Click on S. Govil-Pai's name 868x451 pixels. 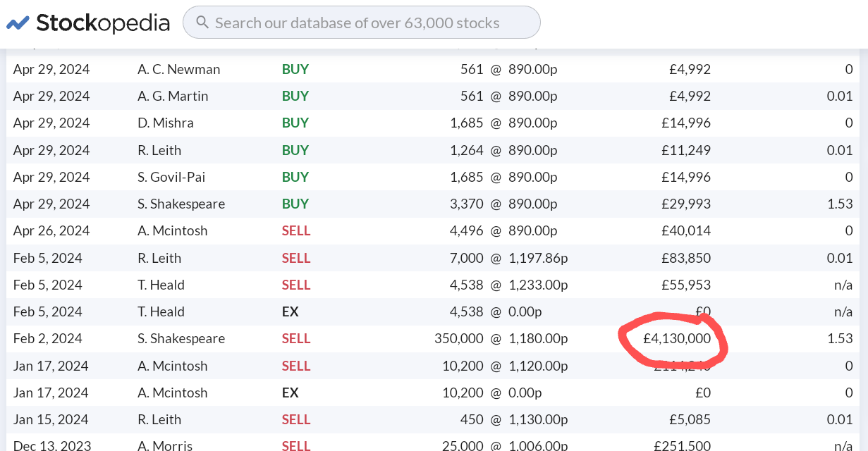171,177
